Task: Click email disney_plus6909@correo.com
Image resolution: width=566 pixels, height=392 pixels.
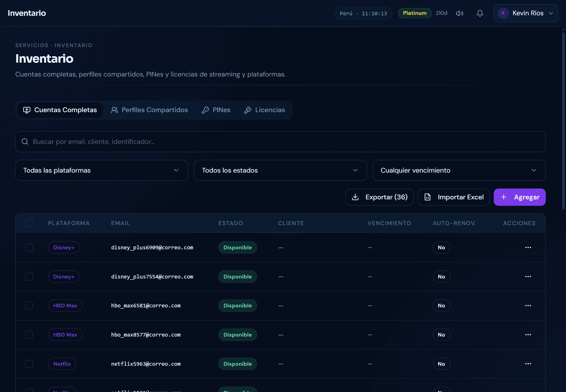Action: click(152, 248)
